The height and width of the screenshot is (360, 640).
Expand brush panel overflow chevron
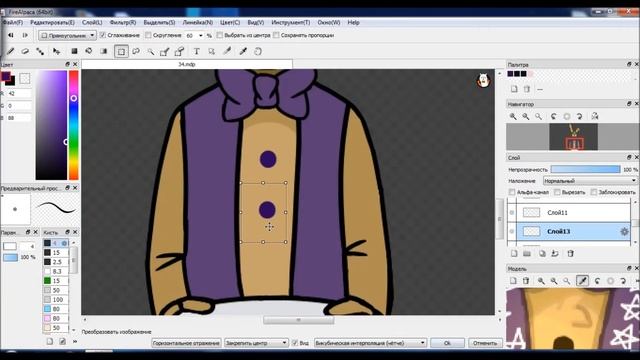point(75,341)
